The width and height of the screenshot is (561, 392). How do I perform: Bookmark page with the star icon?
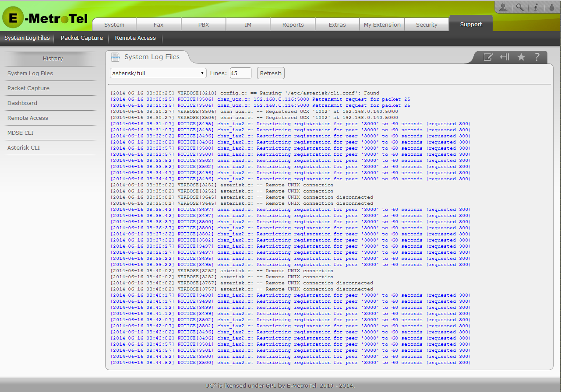pos(521,57)
